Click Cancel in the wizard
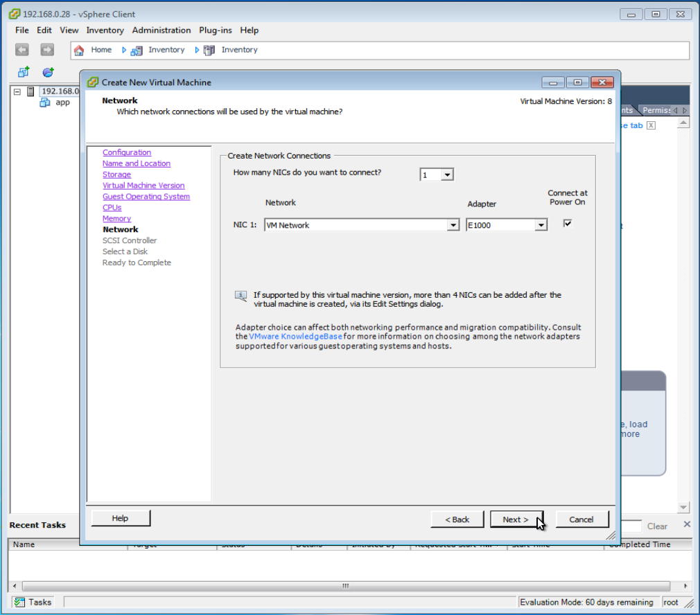 point(581,519)
